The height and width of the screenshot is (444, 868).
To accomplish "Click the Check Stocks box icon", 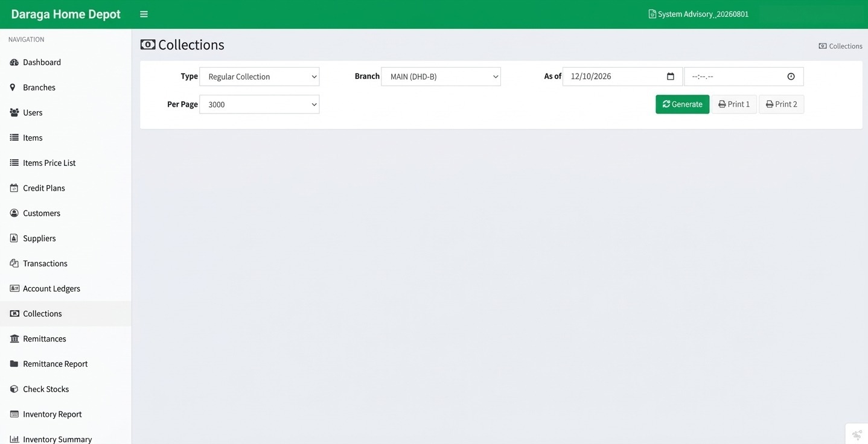I will tap(14, 389).
